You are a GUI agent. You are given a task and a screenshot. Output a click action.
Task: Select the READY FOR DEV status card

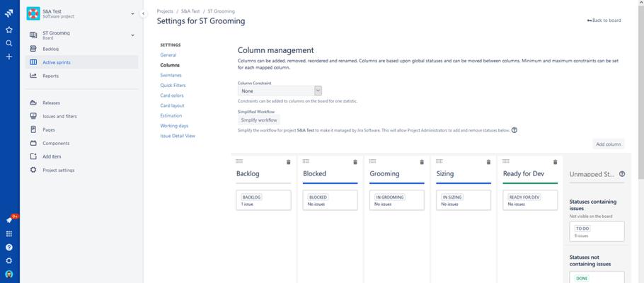530,200
